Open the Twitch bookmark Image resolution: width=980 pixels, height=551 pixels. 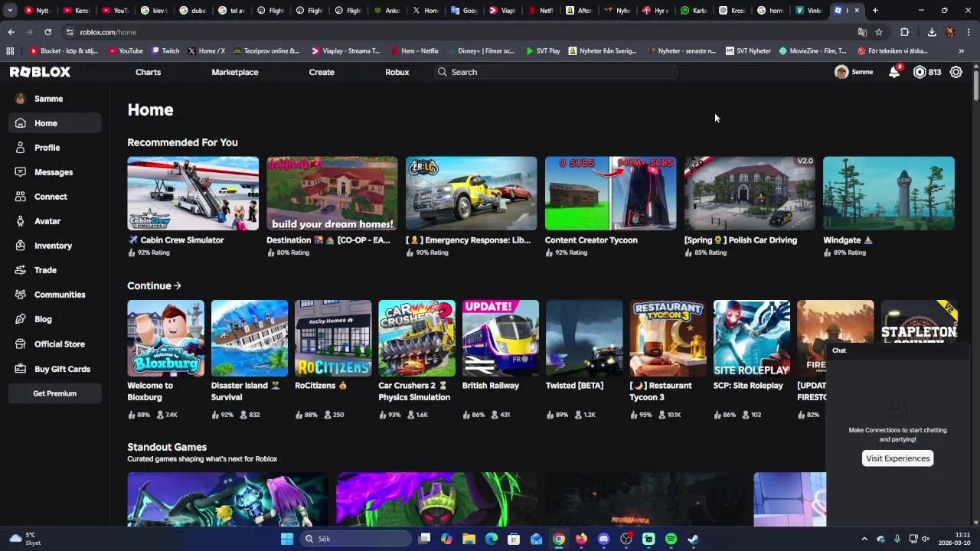coord(165,51)
